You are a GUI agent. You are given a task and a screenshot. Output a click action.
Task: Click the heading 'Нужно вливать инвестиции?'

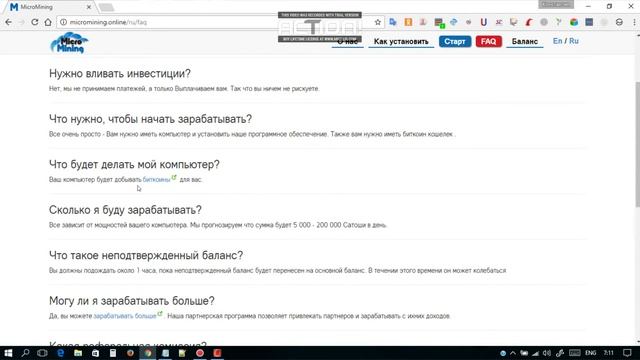tap(120, 74)
